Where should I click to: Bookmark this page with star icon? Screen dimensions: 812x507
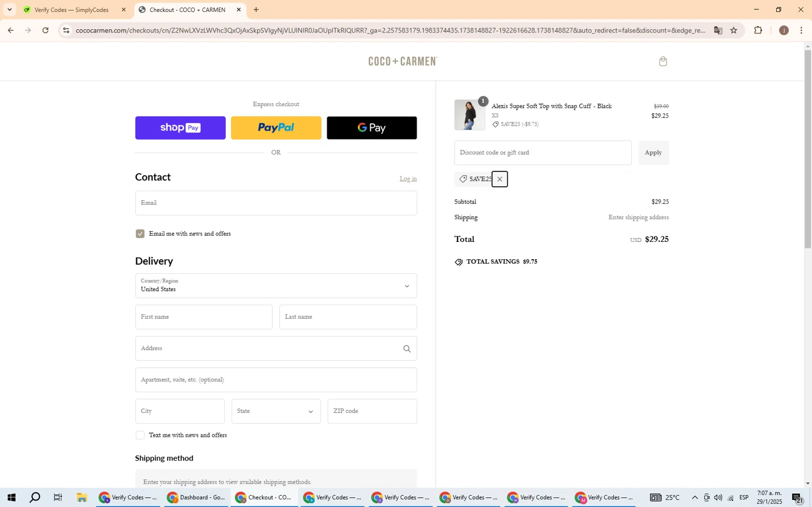(734, 30)
